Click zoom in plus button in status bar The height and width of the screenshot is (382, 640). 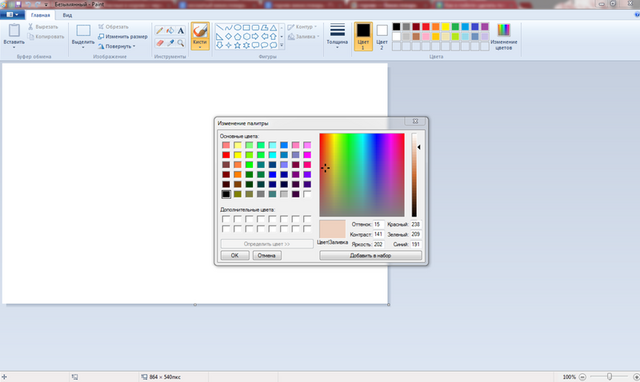636,377
